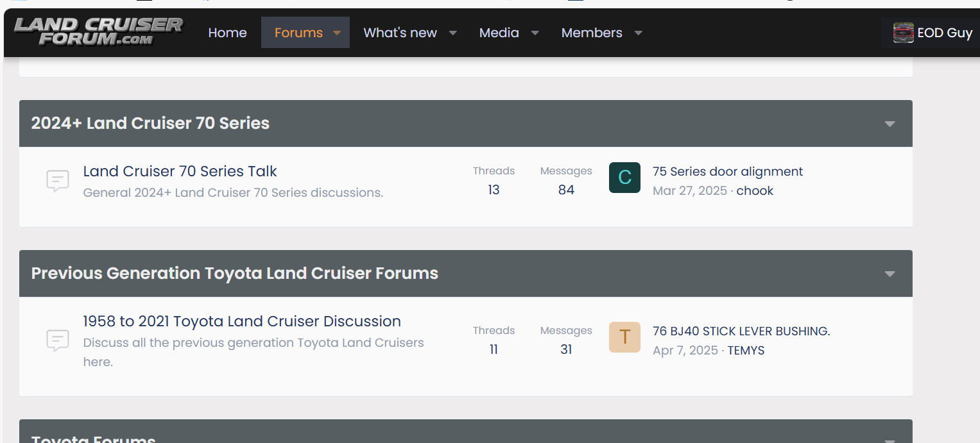
Task: Open the Home page
Action: [227, 33]
